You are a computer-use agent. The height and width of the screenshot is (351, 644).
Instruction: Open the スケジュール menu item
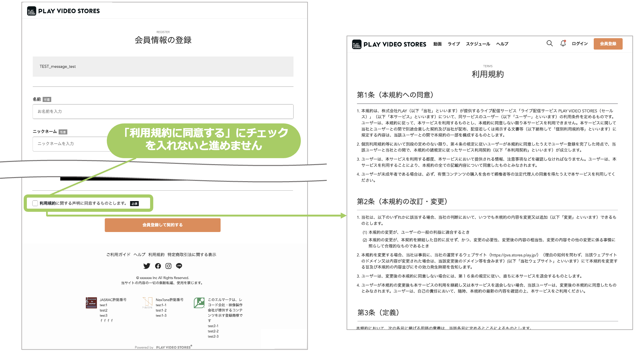pos(478,44)
